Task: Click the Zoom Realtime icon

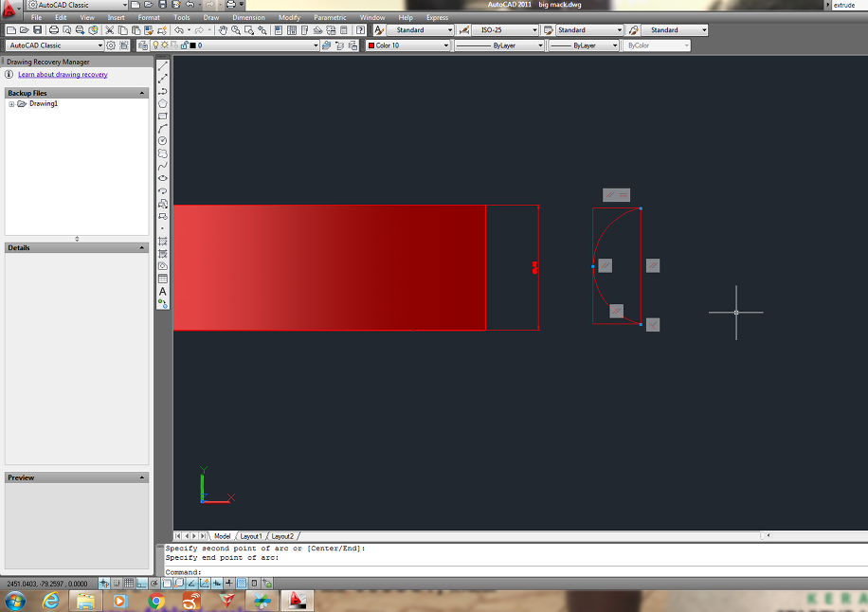Action: 236,30
